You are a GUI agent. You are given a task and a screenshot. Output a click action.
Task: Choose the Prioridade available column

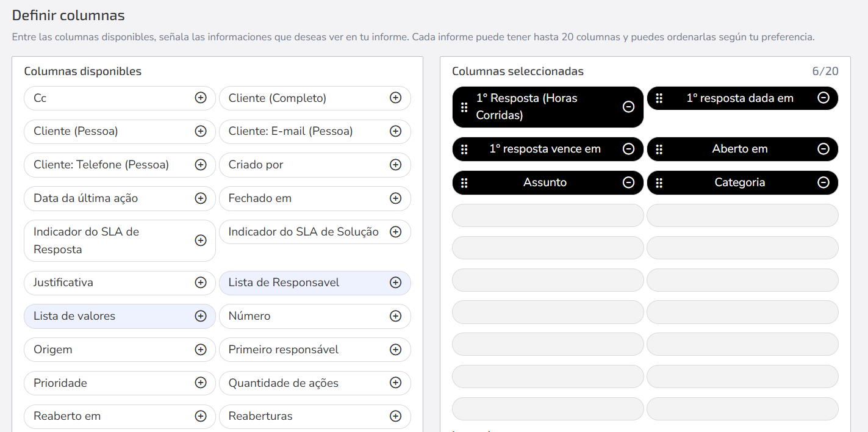pyautogui.click(x=120, y=383)
